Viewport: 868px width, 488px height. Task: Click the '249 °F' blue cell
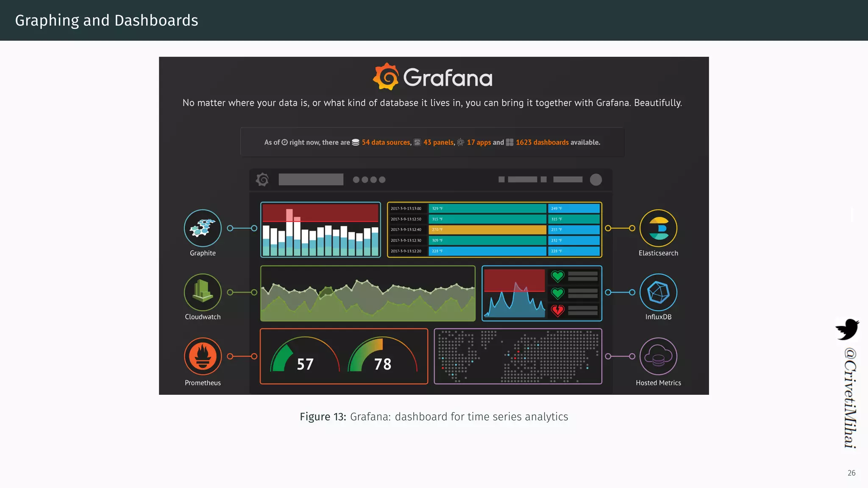(574, 208)
